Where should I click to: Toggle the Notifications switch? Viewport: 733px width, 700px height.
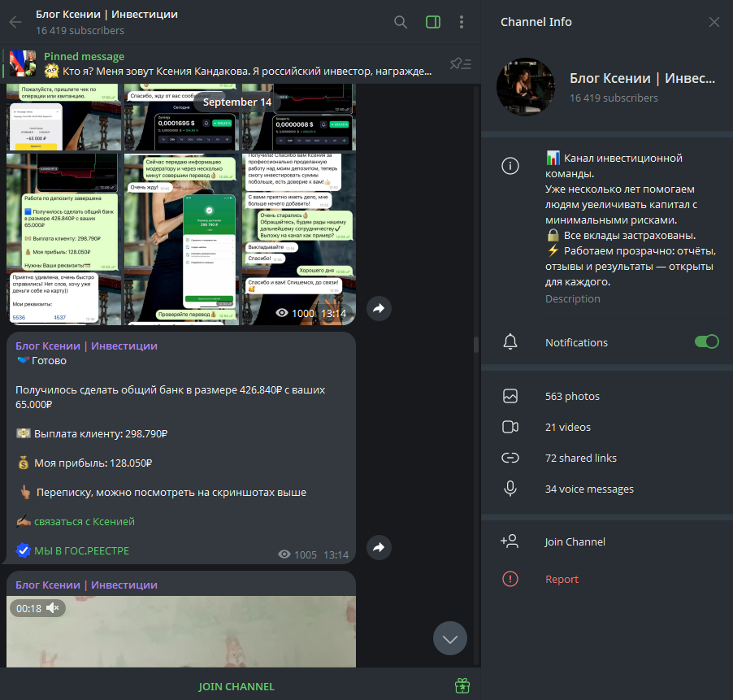click(706, 342)
